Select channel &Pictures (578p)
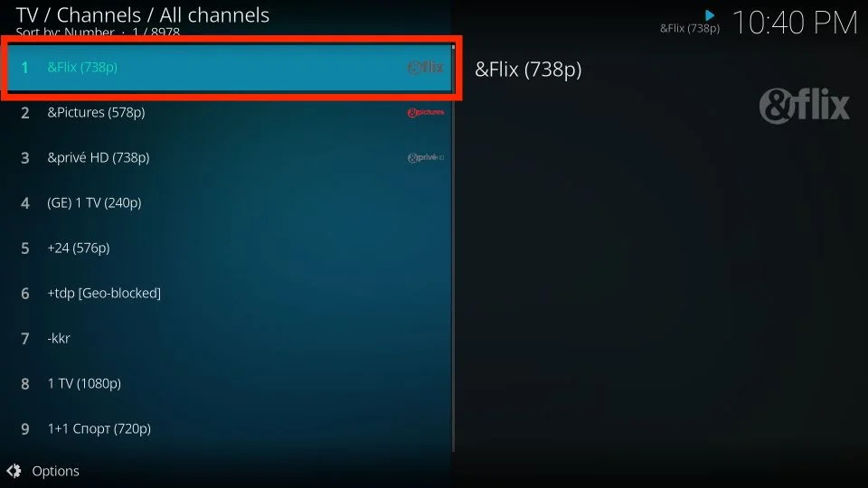 (230, 112)
